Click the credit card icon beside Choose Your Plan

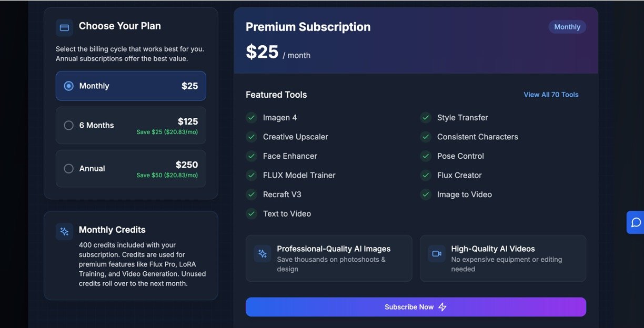(64, 27)
